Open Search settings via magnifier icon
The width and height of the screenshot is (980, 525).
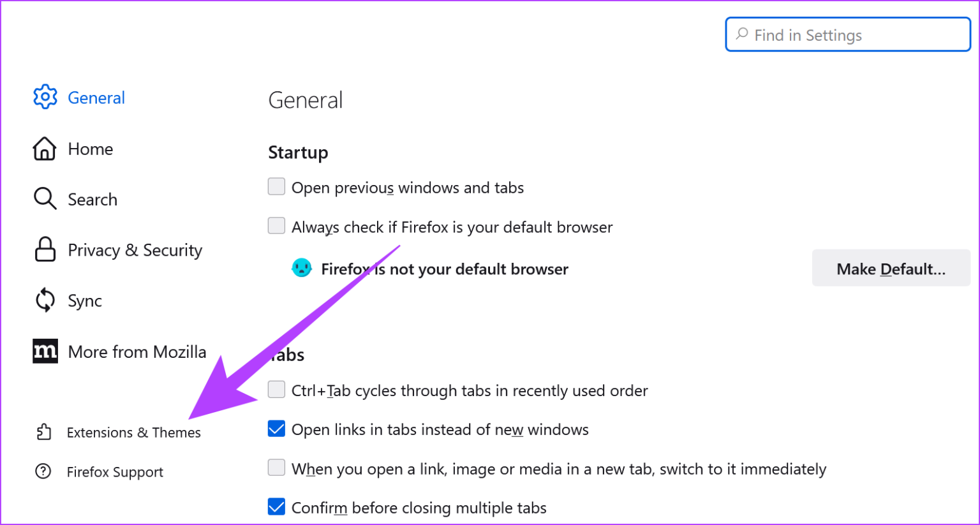45,198
